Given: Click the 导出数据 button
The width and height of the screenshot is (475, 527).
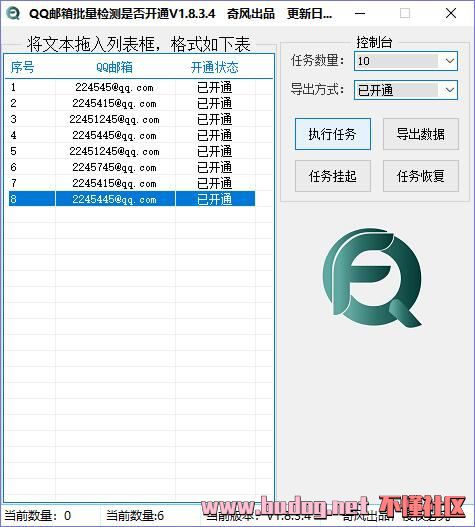Looking at the screenshot, I should click(x=421, y=134).
